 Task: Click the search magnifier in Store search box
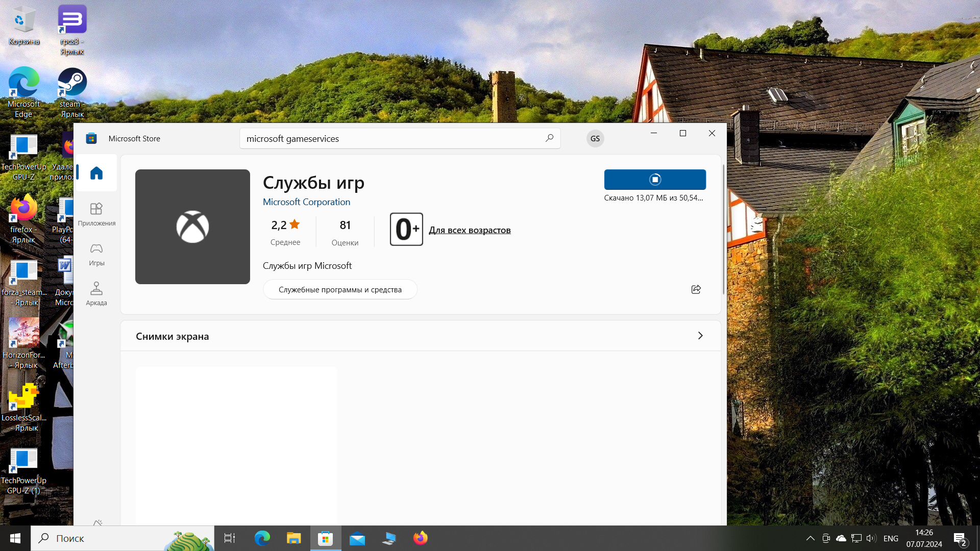[x=549, y=138]
